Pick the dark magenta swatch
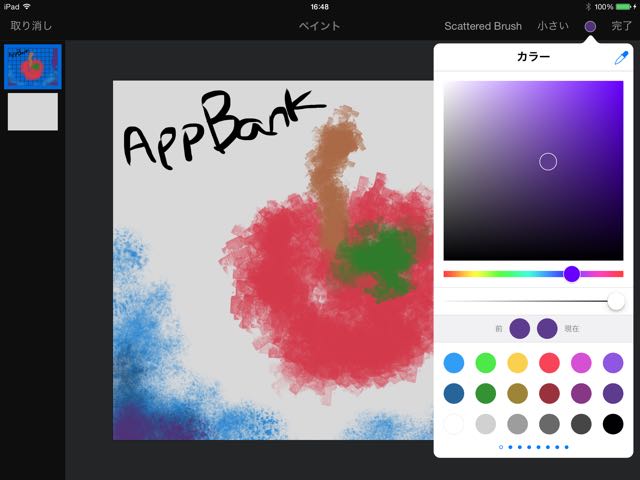Screen dimensions: 640x480 581,393
